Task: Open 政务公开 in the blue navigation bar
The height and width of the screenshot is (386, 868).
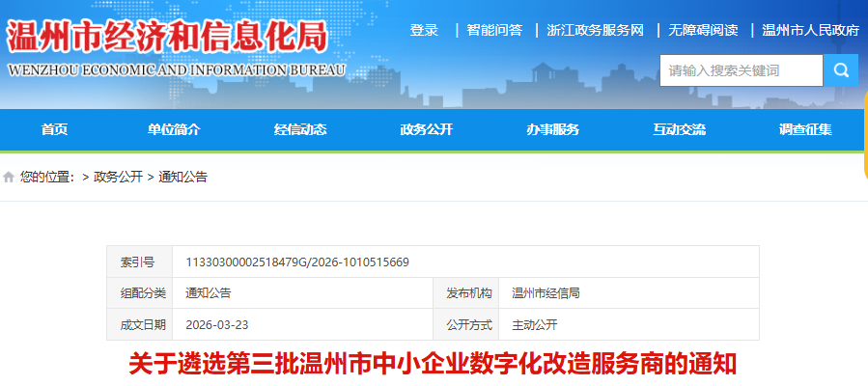Action: click(427, 130)
